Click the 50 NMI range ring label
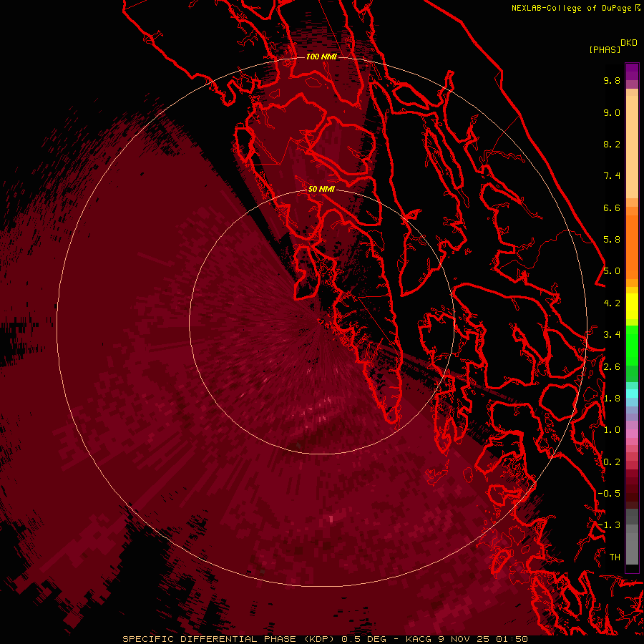This screenshot has width=644, height=644. click(321, 189)
